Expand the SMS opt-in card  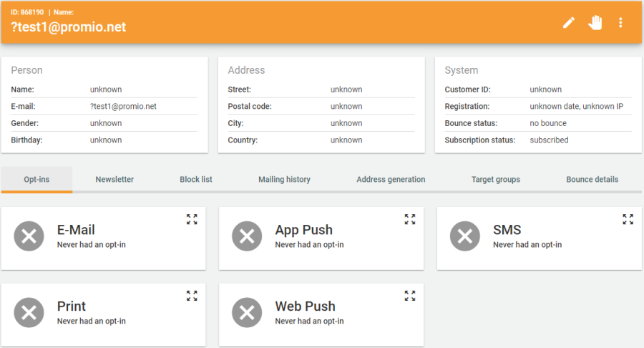click(628, 219)
